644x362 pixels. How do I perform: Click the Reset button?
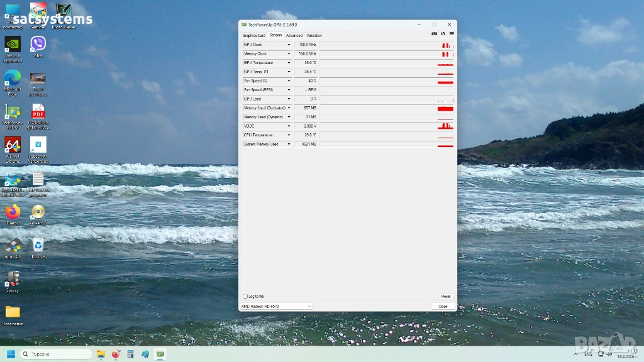(x=446, y=297)
